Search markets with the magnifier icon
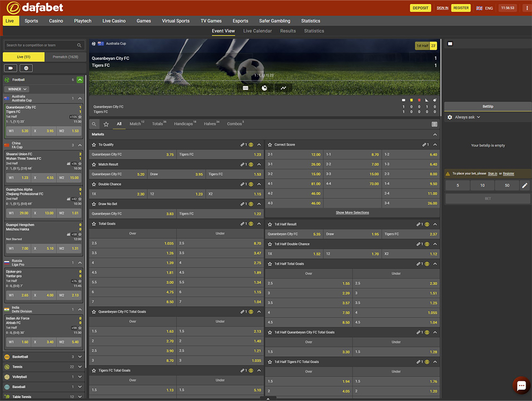Image resolution: width=532 pixels, height=401 pixels. 94,124
